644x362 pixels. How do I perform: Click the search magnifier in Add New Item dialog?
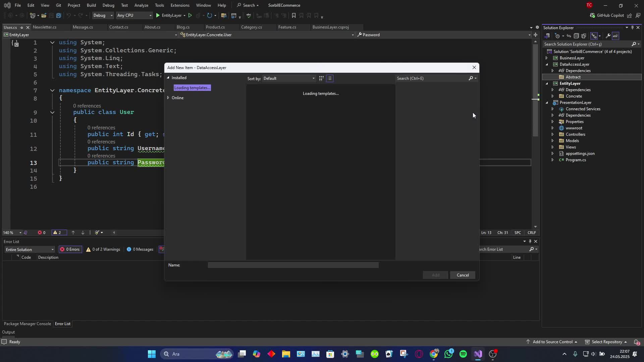pos(471,78)
